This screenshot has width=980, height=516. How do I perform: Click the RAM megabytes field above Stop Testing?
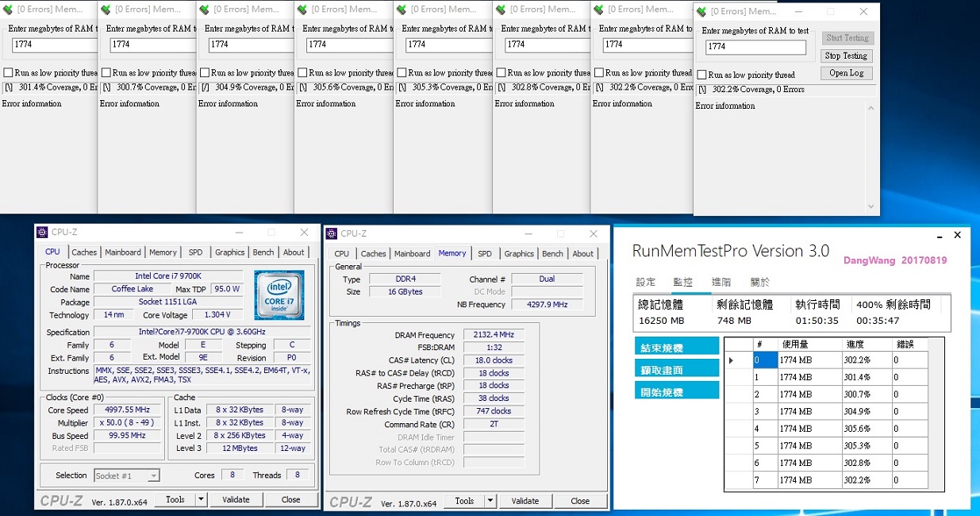(x=755, y=46)
